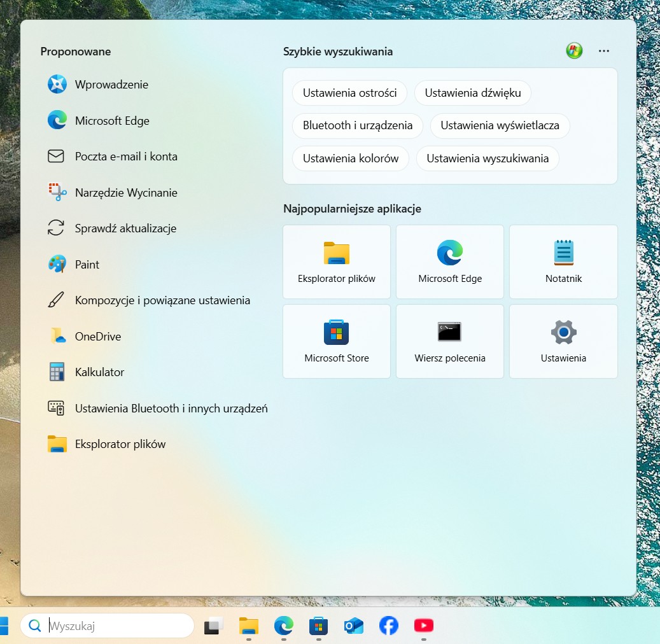Click the Eksplorator plików tile in top apps
The image size is (660, 644).
[x=336, y=262]
